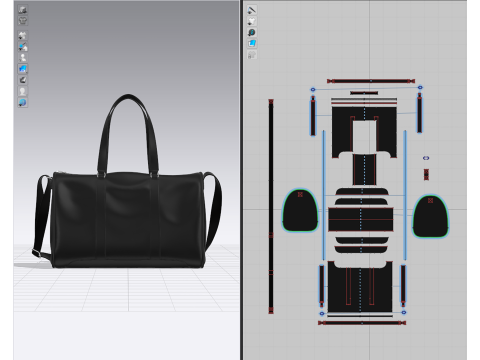Select the upper-right blue eyelet ring
This screenshot has width=480, height=360.
[420, 87]
